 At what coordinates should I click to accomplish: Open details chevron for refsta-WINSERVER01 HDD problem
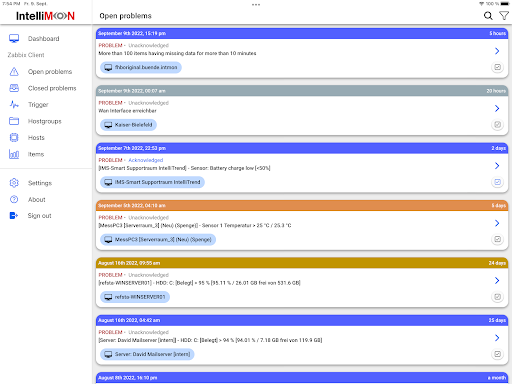click(x=497, y=280)
